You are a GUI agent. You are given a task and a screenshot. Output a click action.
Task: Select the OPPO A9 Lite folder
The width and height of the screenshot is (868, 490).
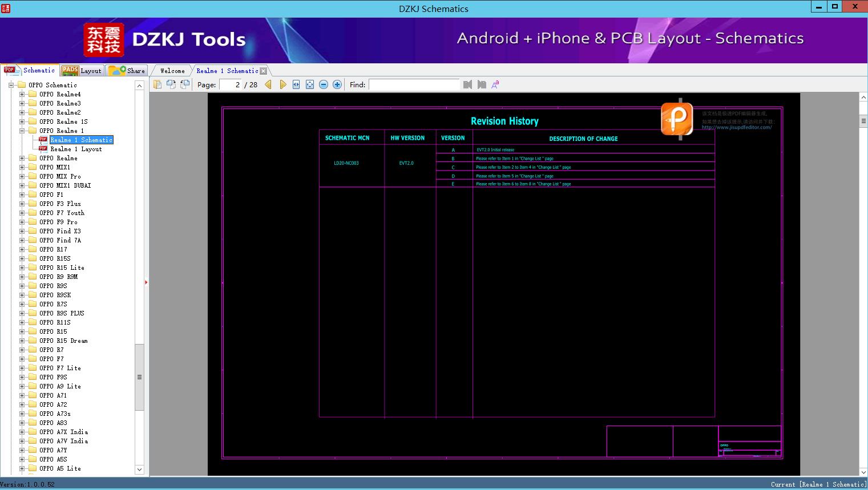tap(60, 386)
